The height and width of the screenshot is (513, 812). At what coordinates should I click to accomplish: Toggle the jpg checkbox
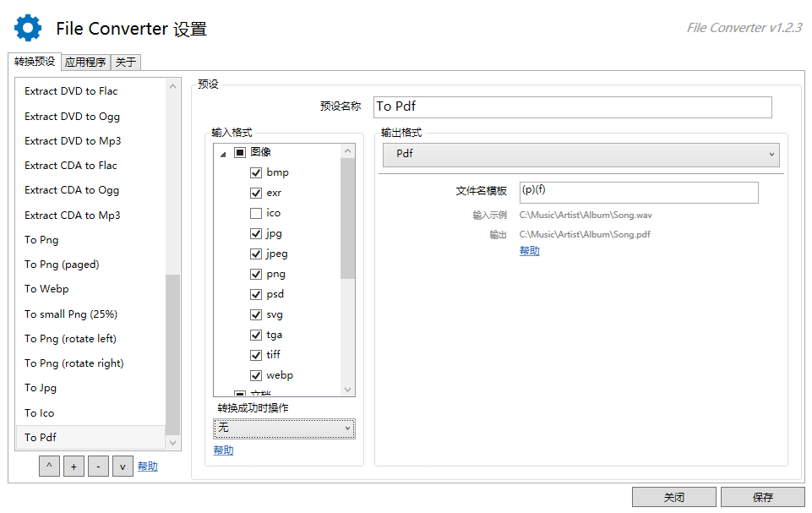pos(256,233)
